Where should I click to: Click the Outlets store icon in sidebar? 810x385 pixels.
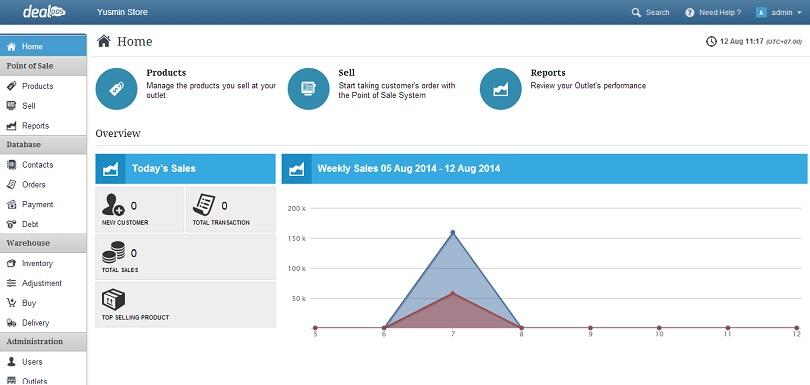point(11,381)
